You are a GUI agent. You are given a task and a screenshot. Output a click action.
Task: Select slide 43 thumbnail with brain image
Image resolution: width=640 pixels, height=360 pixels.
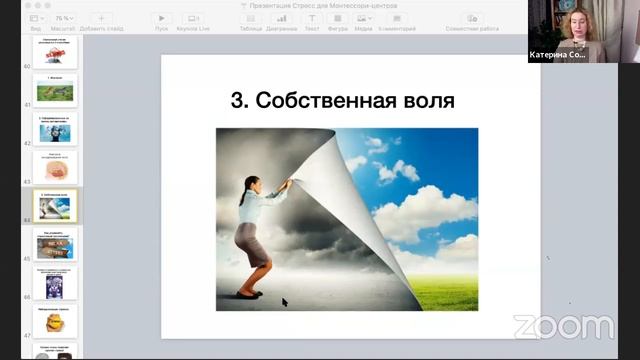[x=55, y=168]
